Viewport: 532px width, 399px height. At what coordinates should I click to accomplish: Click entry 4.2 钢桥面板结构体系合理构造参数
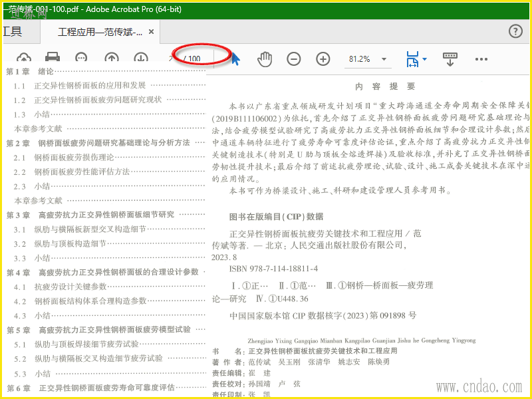coord(109,301)
